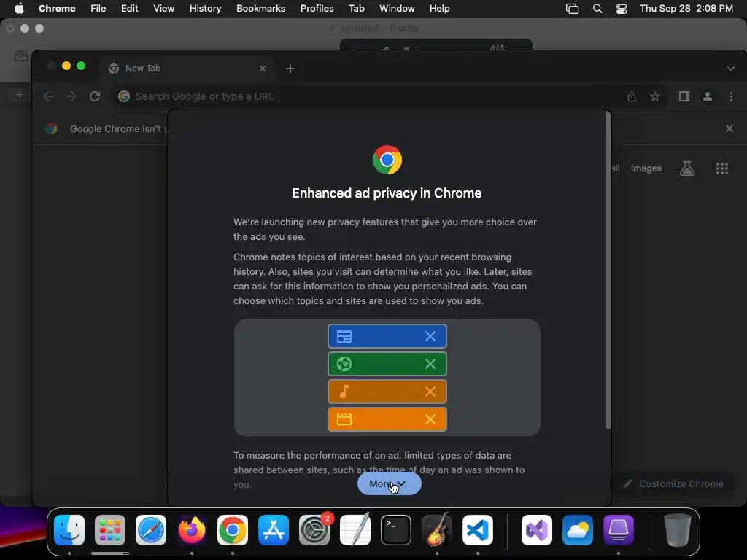The image size is (747, 560).
Task: Open the Google apps grid
Action: [721, 168]
